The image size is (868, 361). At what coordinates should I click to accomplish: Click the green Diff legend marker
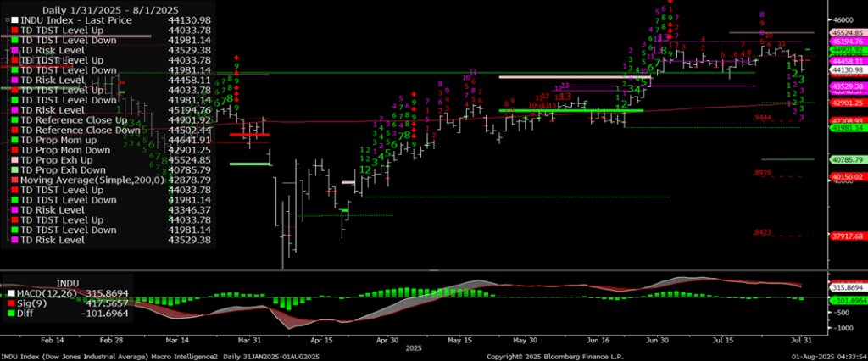pos(10,310)
